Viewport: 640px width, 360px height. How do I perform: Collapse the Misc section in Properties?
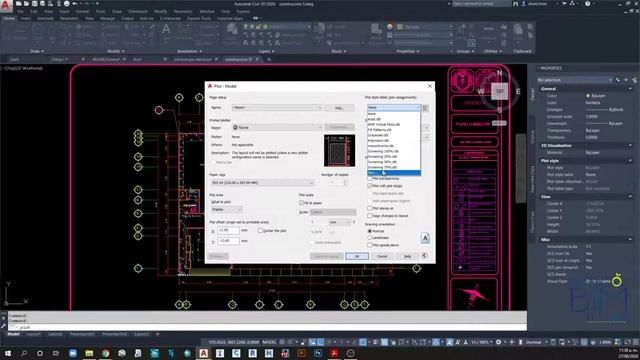click(x=630, y=240)
